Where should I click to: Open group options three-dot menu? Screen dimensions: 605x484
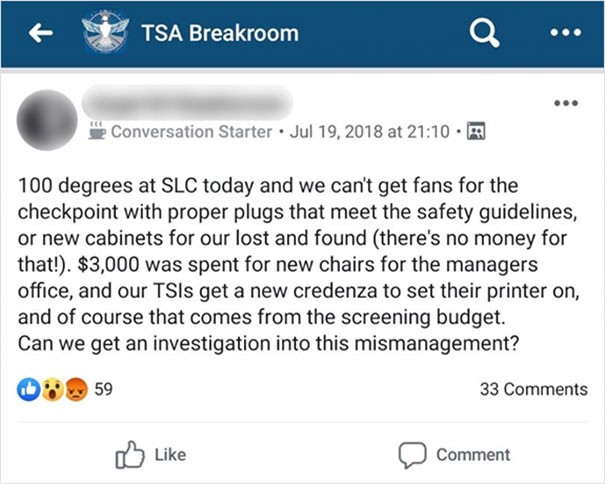pos(565,33)
